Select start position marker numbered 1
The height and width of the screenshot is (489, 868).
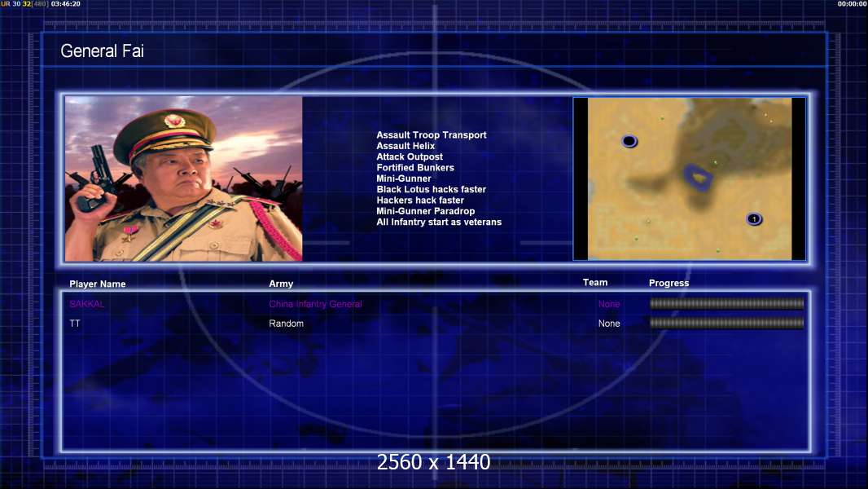pyautogui.click(x=753, y=219)
